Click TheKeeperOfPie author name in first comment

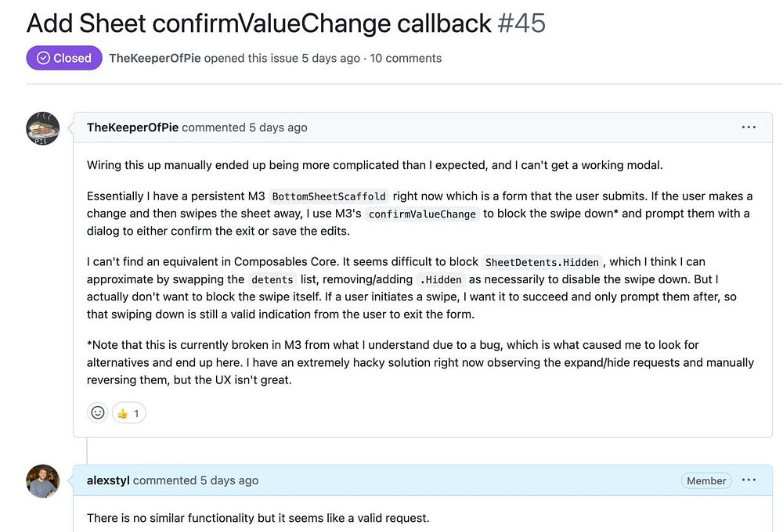tap(132, 128)
